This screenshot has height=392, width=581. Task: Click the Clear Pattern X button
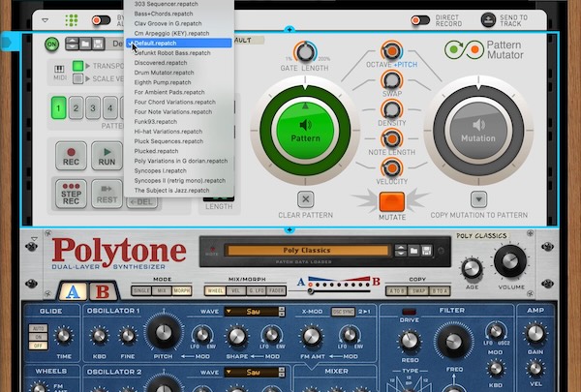click(x=306, y=199)
